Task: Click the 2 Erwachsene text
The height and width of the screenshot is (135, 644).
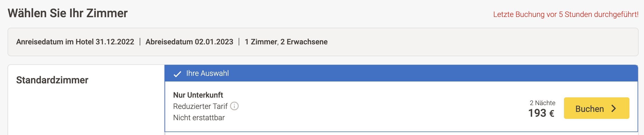Action: [x=304, y=42]
